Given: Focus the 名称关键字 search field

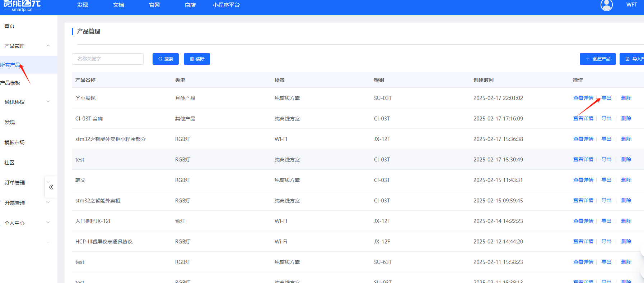Looking at the screenshot, I should (108, 59).
